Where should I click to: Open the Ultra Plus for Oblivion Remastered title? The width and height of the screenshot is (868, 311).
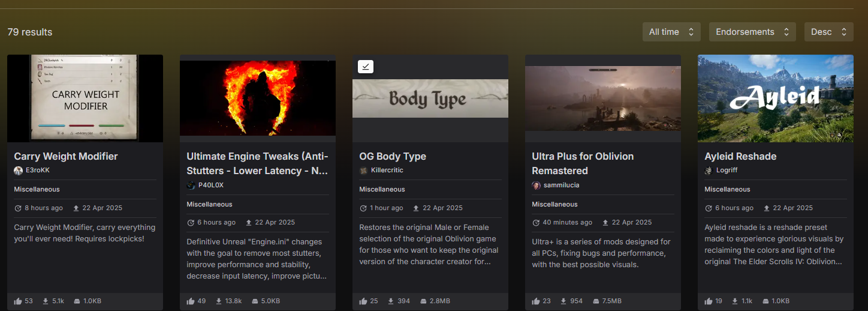583,163
